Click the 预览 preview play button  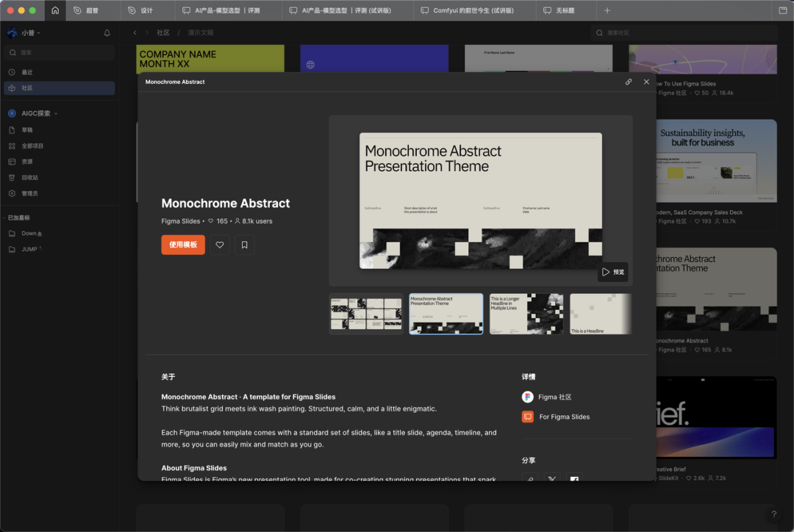(x=612, y=272)
